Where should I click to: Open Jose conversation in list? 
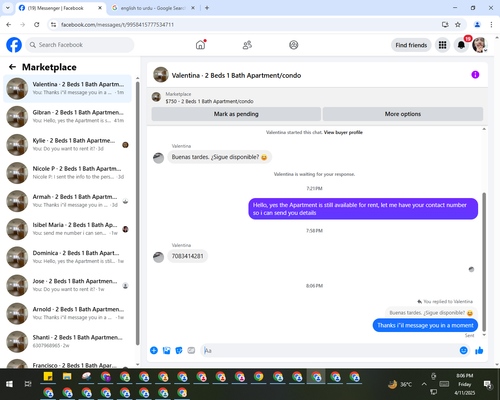67,285
